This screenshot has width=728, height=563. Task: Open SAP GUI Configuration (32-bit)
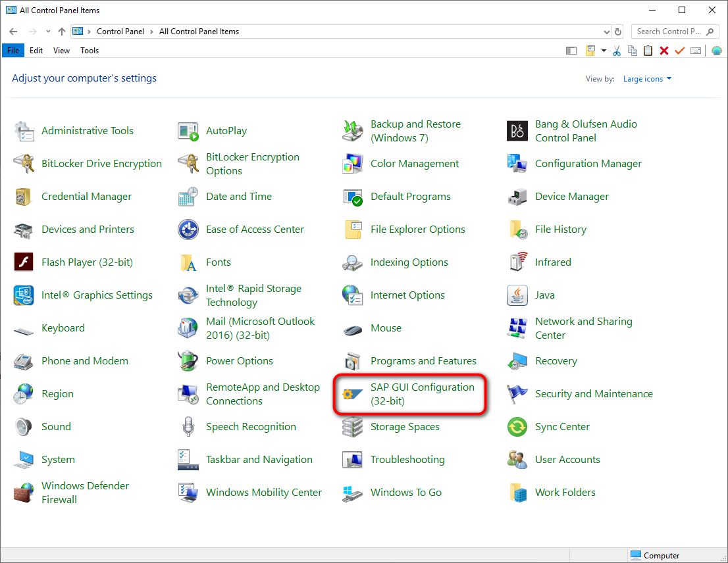pos(409,394)
